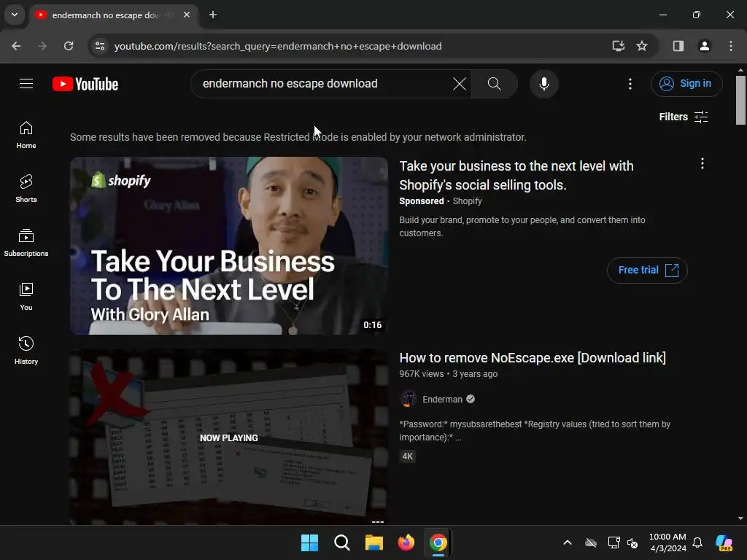747x560 pixels.
Task: Open File Explorer from taskbar
Action: [374, 542]
